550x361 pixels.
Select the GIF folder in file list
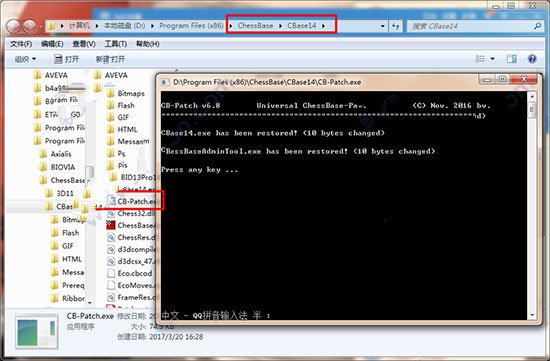tap(118, 117)
